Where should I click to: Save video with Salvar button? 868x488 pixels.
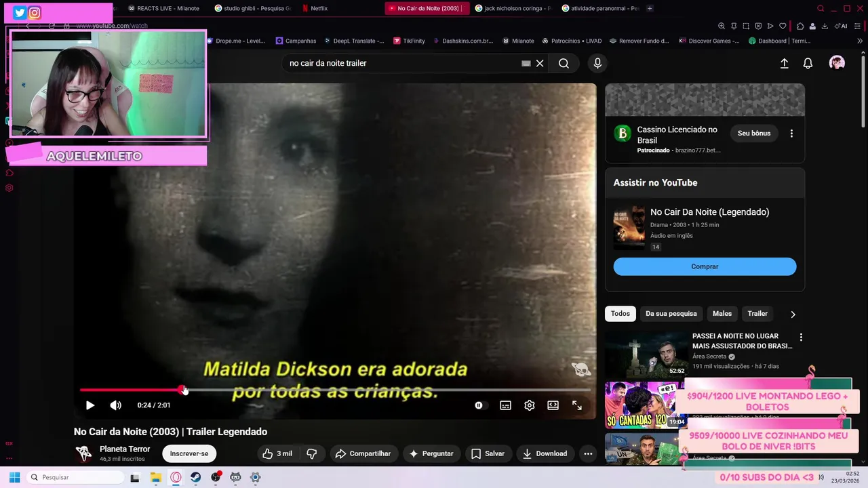488,453
